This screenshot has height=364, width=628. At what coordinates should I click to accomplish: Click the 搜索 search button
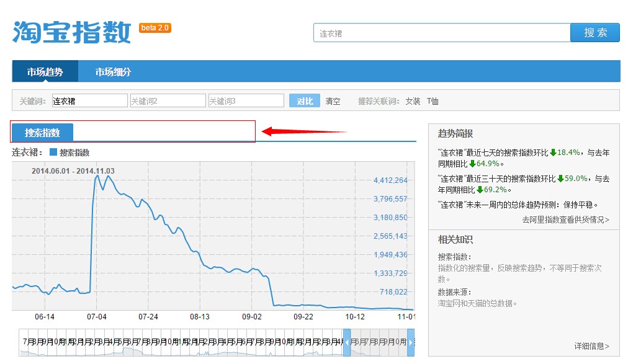(x=595, y=32)
